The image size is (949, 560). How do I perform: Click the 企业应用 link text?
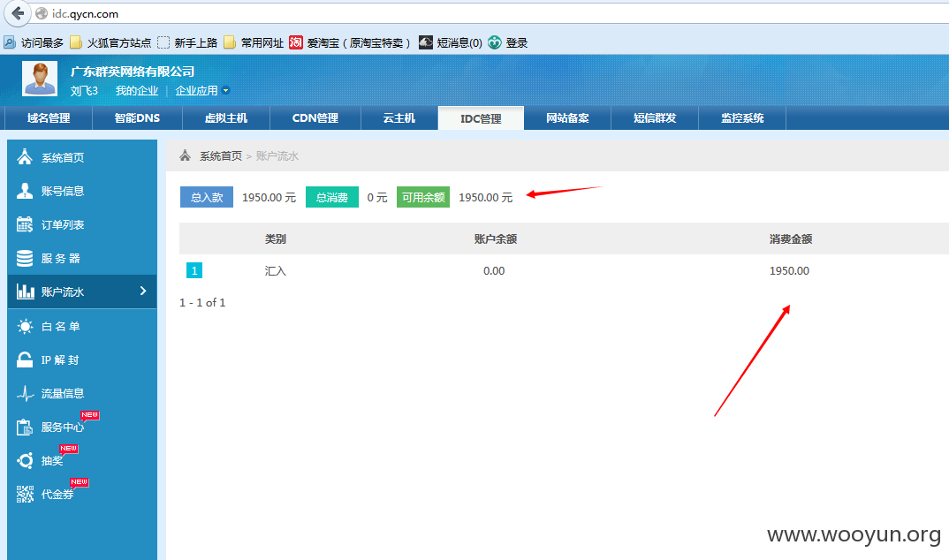(197, 91)
